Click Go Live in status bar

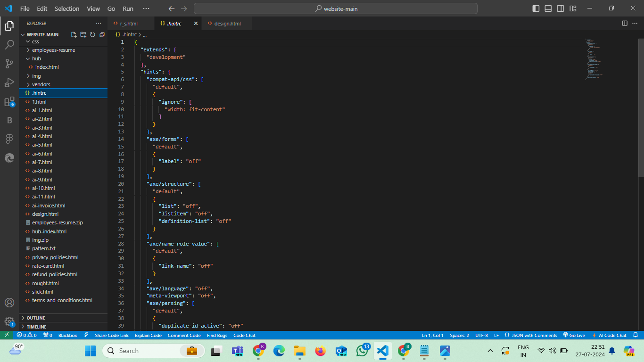pyautogui.click(x=574, y=335)
